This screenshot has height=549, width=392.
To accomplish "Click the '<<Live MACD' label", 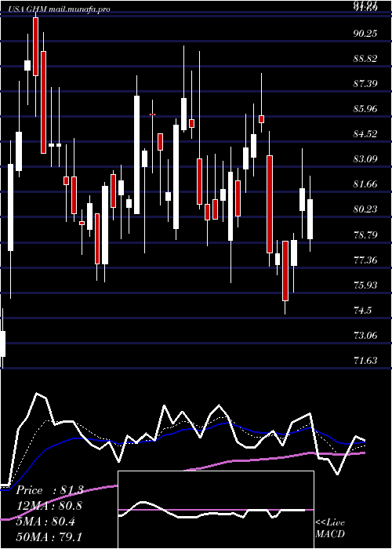I will (x=330, y=528).
